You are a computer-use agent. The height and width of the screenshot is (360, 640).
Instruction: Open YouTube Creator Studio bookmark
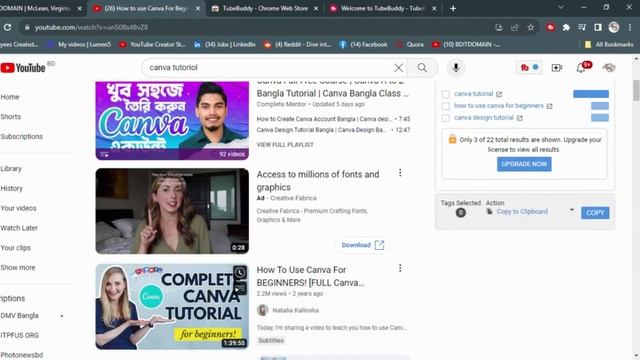pos(152,44)
